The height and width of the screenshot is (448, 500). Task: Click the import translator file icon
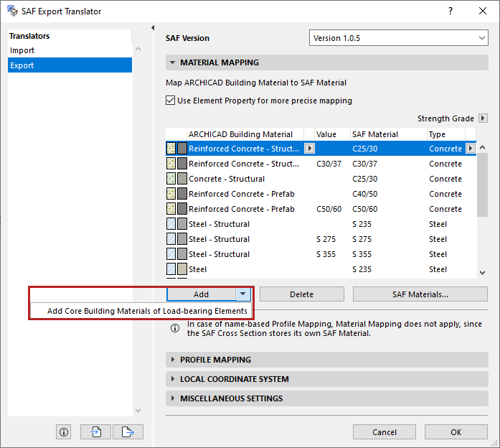pyautogui.click(x=95, y=432)
